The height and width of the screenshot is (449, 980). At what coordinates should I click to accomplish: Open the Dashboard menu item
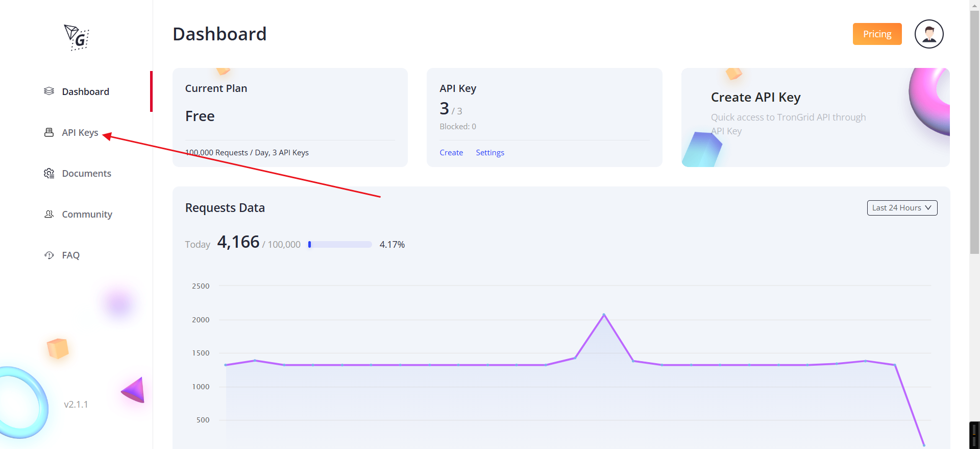click(85, 91)
